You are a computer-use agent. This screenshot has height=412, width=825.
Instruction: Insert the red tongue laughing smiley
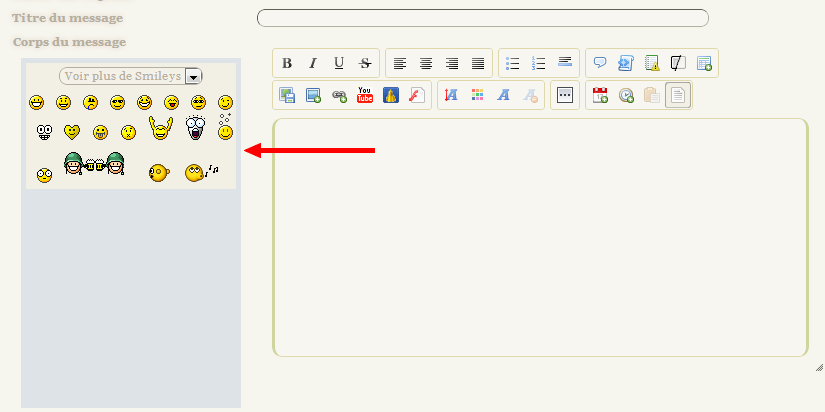coord(172,103)
